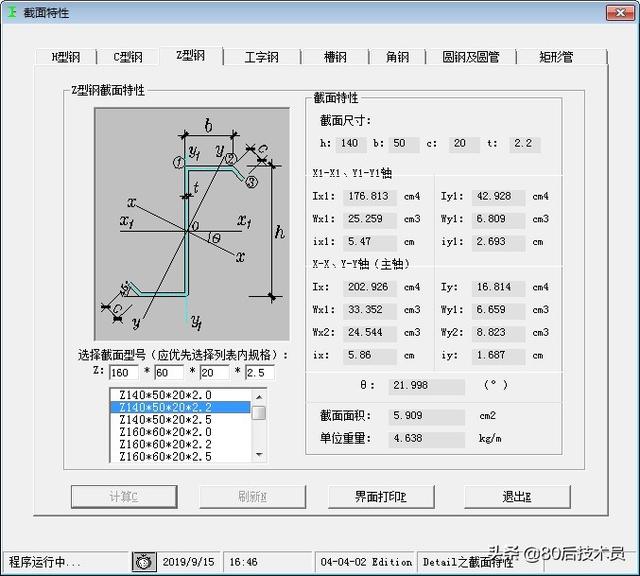This screenshot has width=640, height=576.
Task: Click the app icon in title bar
Action: coord(12,12)
